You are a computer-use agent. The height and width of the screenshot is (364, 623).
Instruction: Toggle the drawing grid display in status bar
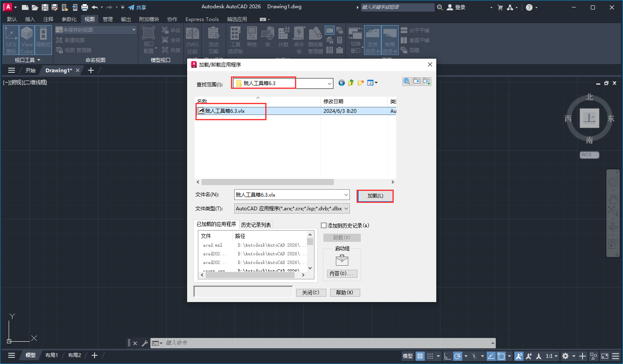point(420,356)
